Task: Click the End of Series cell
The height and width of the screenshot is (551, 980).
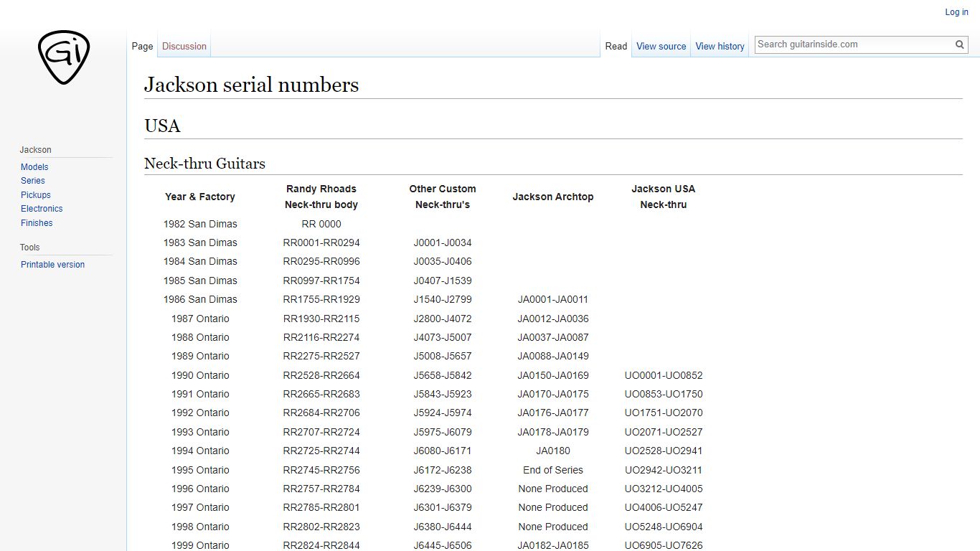Action: tap(553, 470)
